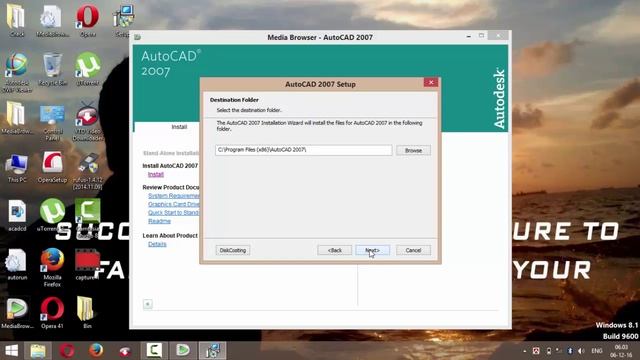The height and width of the screenshot is (360, 640).
Task: Open File Explorer from the taskbar
Action: 38,351
